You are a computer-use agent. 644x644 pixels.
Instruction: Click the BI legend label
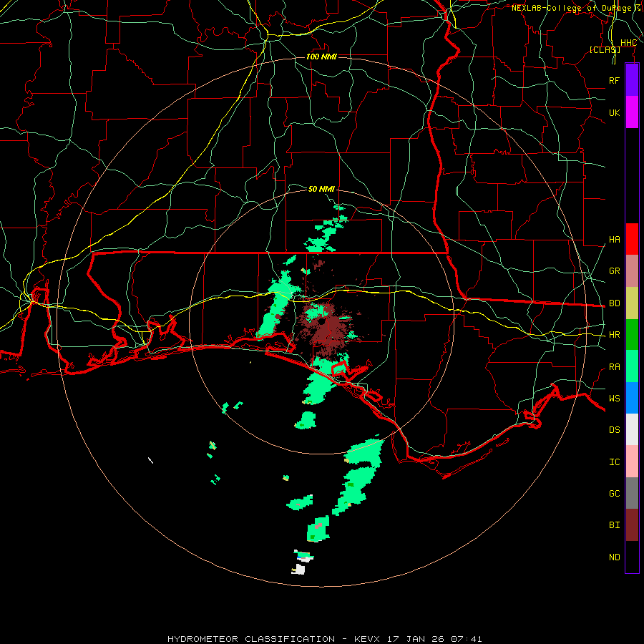(614, 525)
